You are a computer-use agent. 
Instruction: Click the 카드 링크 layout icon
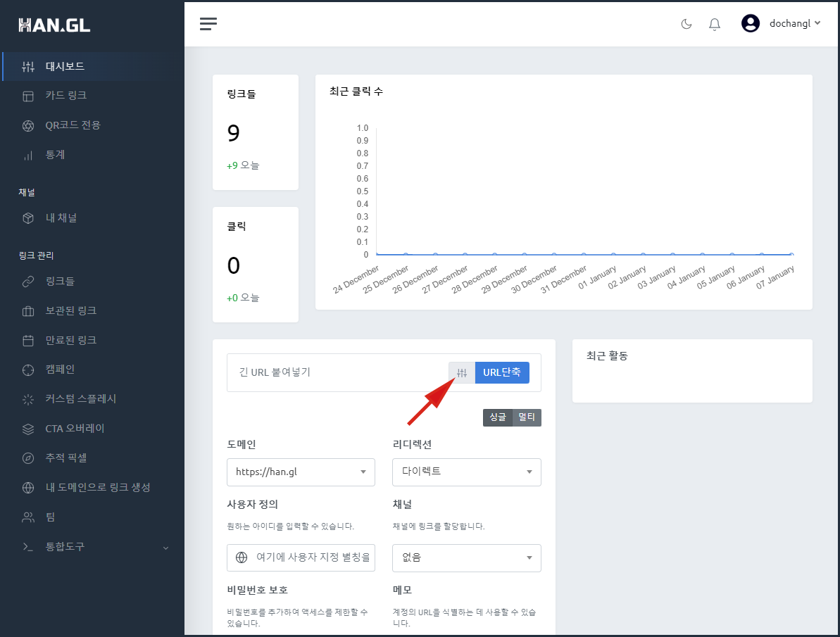(28, 96)
